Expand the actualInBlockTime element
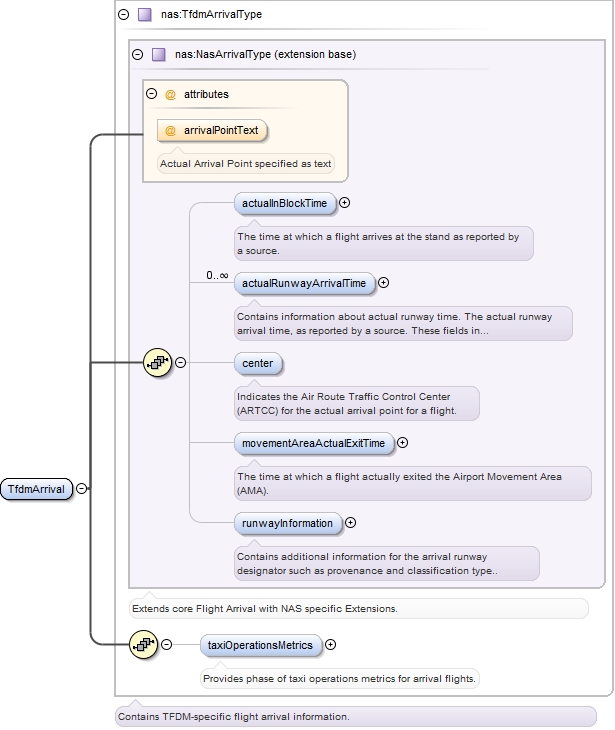Viewport: 615px width, 730px height. pos(345,202)
